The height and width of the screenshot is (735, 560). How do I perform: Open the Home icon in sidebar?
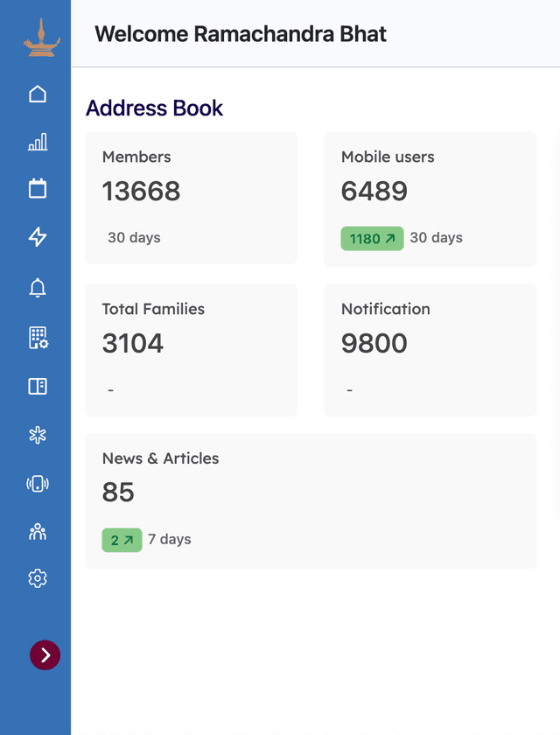pyautogui.click(x=37, y=94)
